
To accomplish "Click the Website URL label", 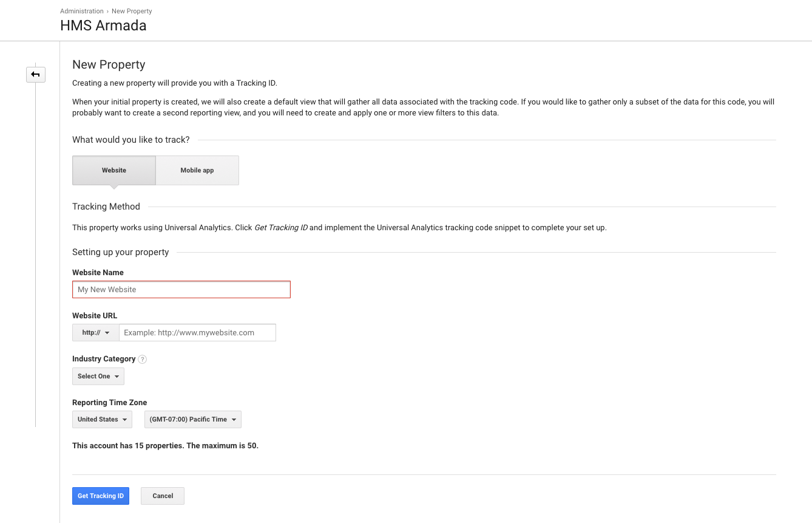I will pyautogui.click(x=95, y=316).
